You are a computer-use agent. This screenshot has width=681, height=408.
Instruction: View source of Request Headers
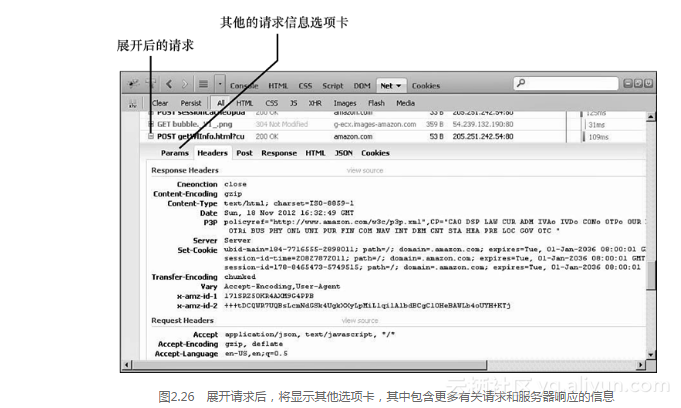click(x=360, y=321)
